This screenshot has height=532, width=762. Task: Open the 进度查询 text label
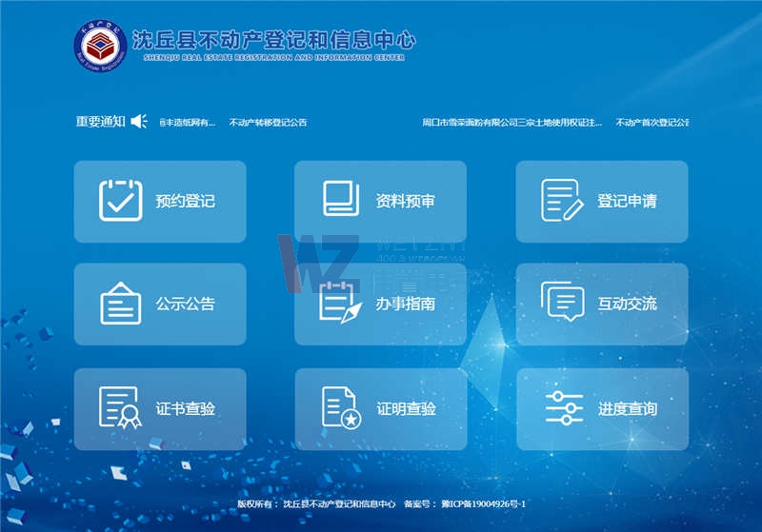pos(627,409)
